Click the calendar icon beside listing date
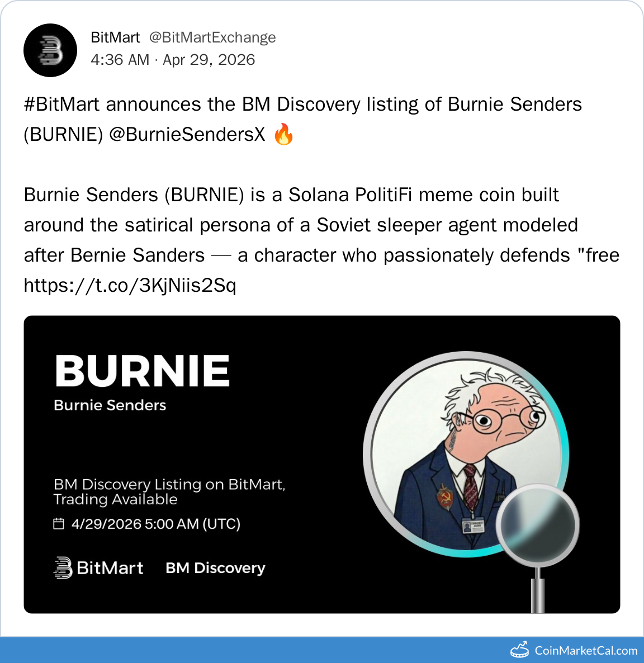 [59, 524]
